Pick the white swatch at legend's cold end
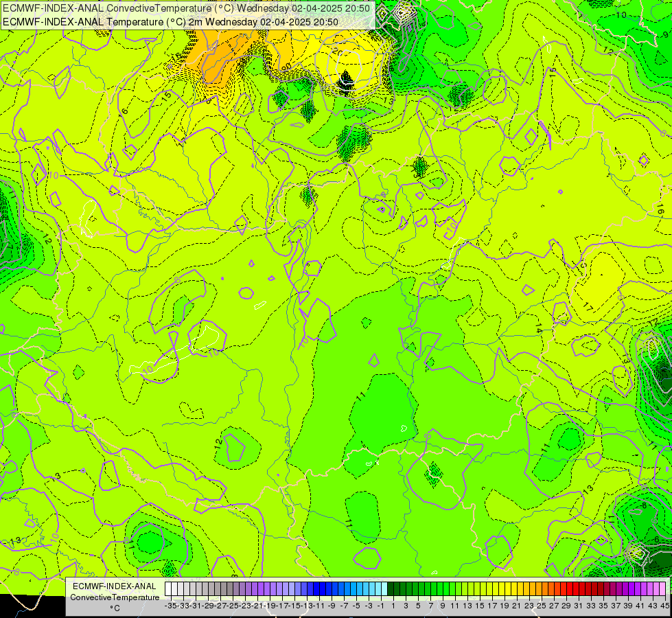672x618 pixels. [x=168, y=589]
